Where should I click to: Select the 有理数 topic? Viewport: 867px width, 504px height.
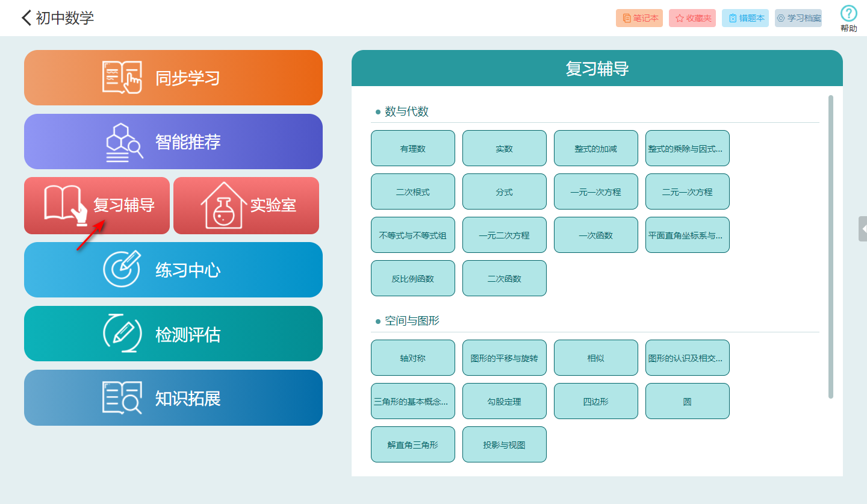click(x=413, y=148)
